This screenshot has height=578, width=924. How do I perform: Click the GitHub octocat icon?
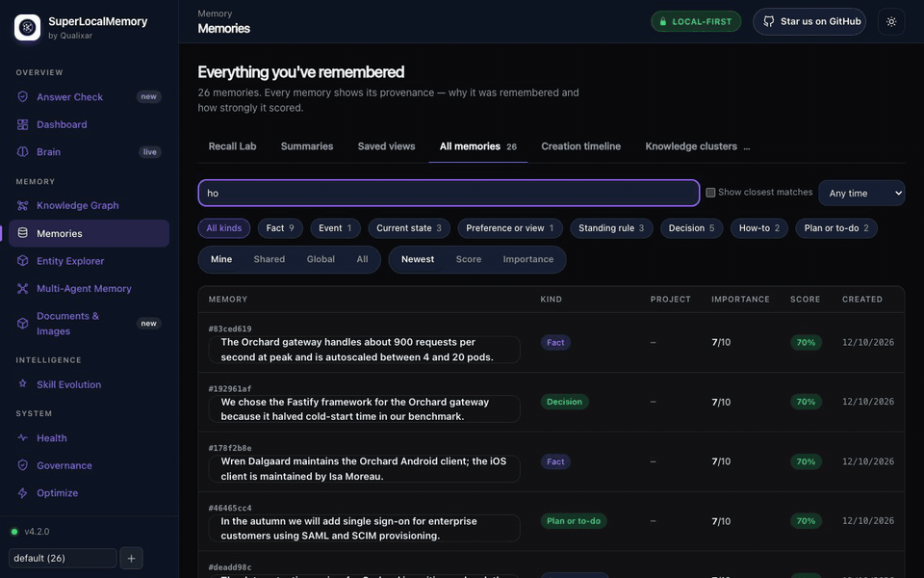[x=768, y=21]
